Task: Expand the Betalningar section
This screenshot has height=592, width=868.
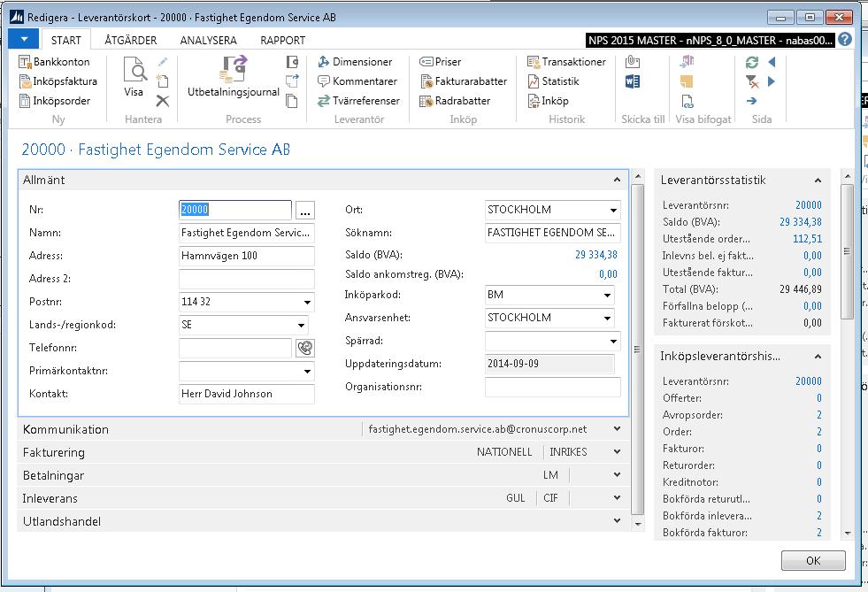Action: coord(617,475)
